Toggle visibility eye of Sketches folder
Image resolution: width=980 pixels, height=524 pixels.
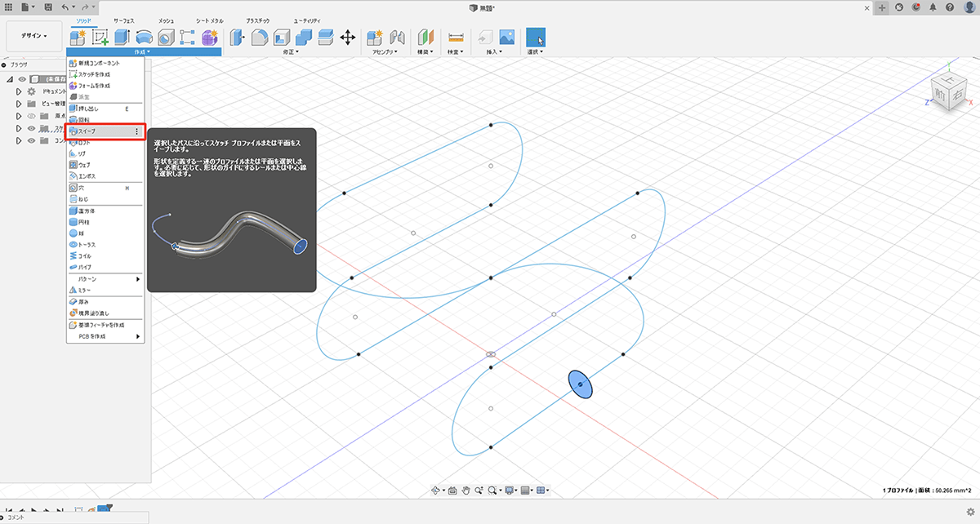click(32, 128)
